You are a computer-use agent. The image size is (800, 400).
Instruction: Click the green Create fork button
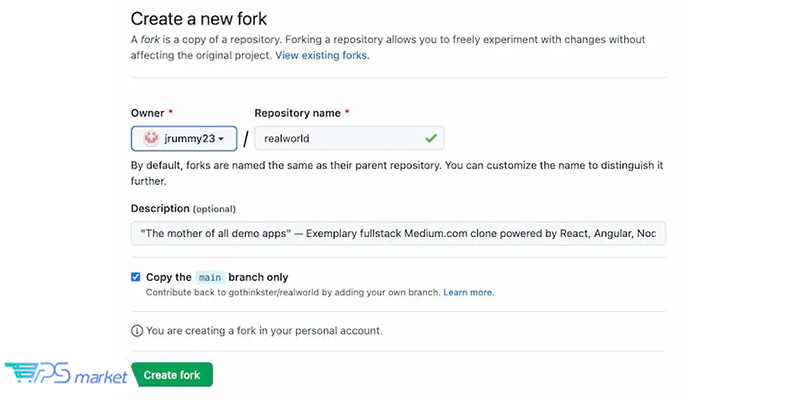click(x=172, y=375)
